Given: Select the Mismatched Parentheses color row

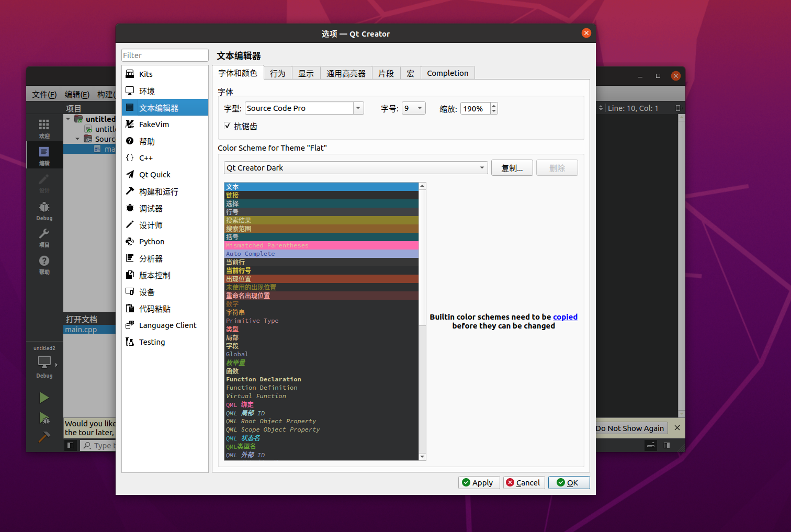Looking at the screenshot, I should point(322,245).
